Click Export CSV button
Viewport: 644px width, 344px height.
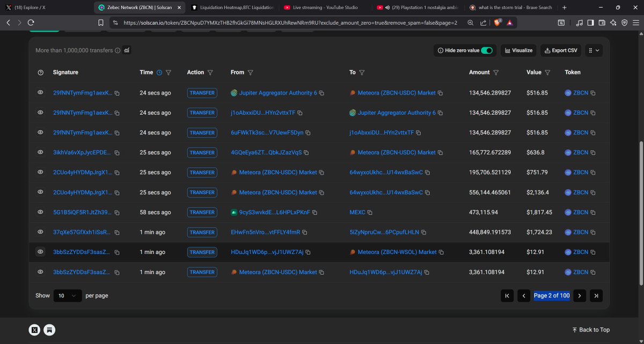(560, 50)
